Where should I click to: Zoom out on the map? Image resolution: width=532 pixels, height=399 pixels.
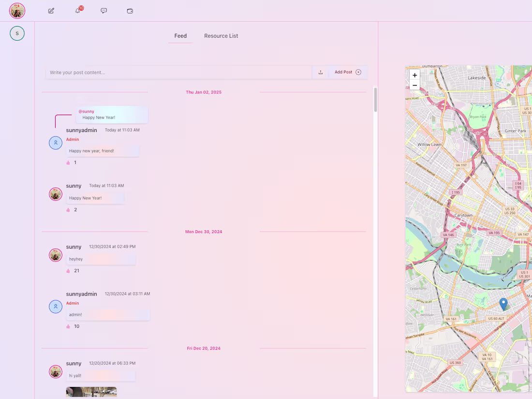(x=414, y=85)
